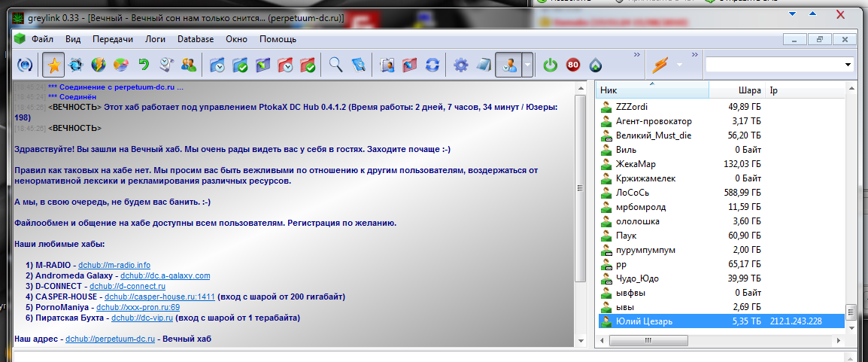This screenshot has height=362, width=868.
Task: Click the green power button icon
Action: tap(551, 65)
